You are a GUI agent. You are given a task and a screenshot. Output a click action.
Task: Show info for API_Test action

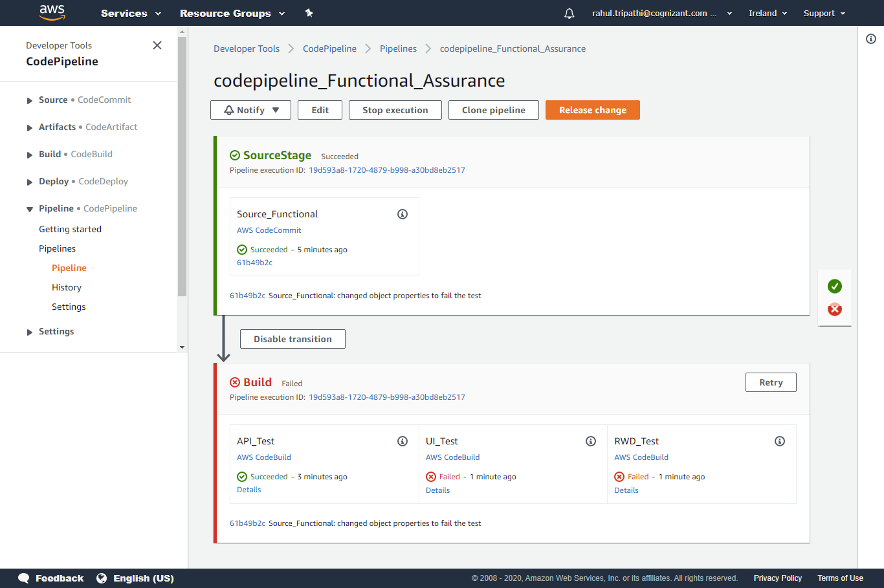(x=403, y=441)
